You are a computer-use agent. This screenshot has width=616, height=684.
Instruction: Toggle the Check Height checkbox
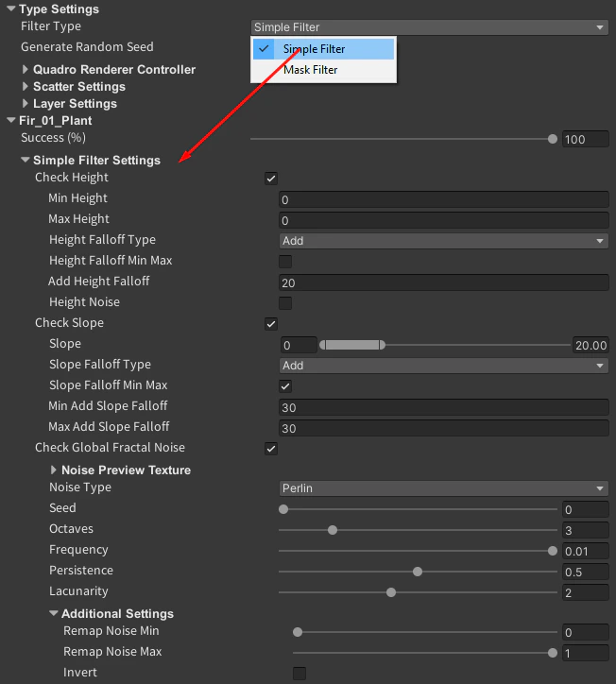pyautogui.click(x=271, y=178)
